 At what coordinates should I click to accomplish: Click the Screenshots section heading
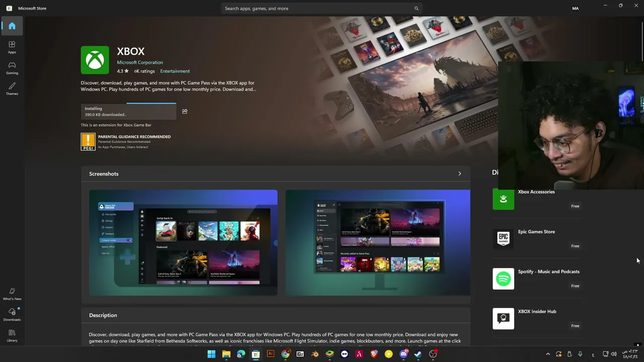pyautogui.click(x=104, y=173)
